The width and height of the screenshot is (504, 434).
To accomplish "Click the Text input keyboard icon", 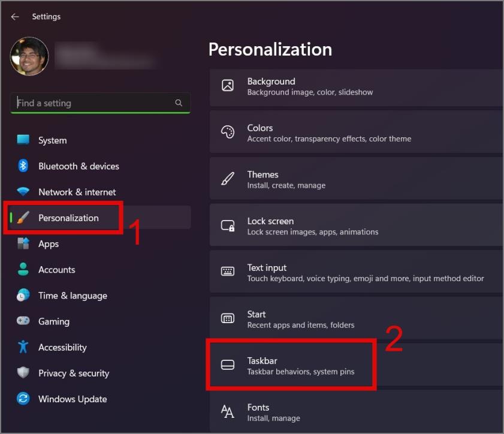I will 228,271.
